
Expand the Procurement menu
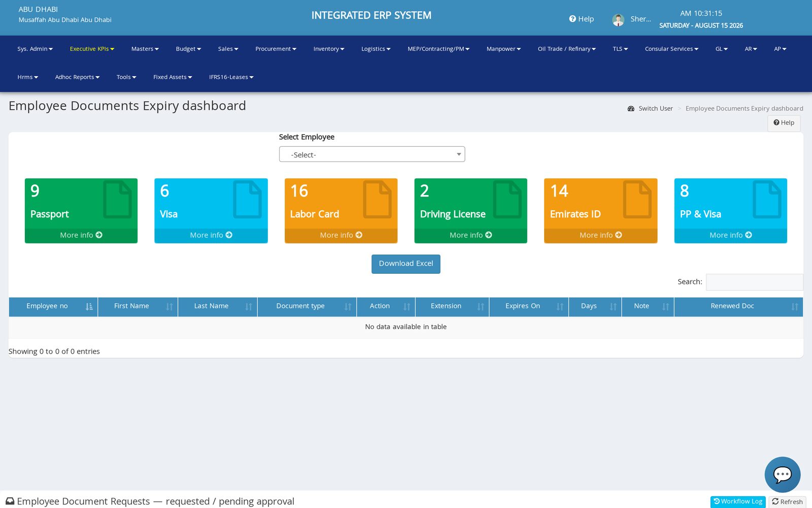click(x=276, y=49)
